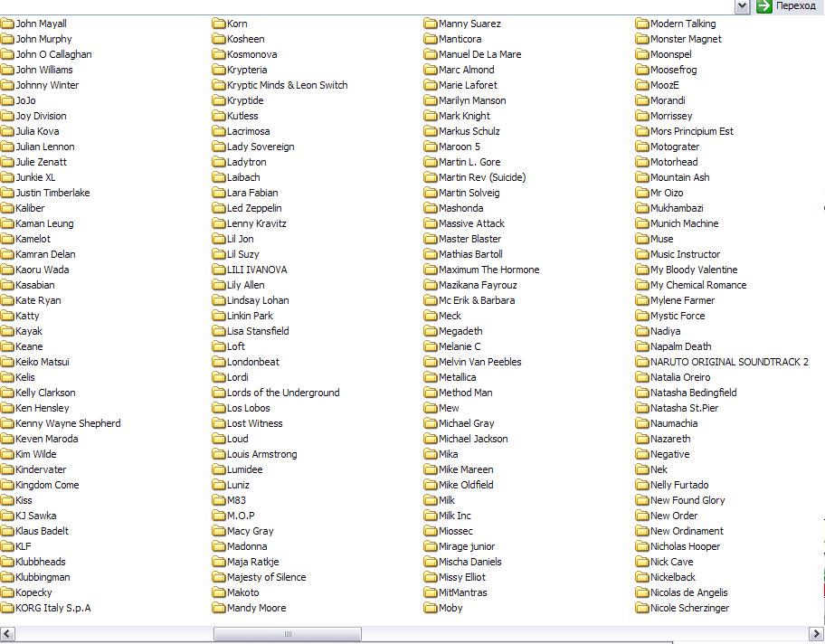Click the John Williams folder name
This screenshot has height=644, width=825.
pyautogui.click(x=44, y=70)
